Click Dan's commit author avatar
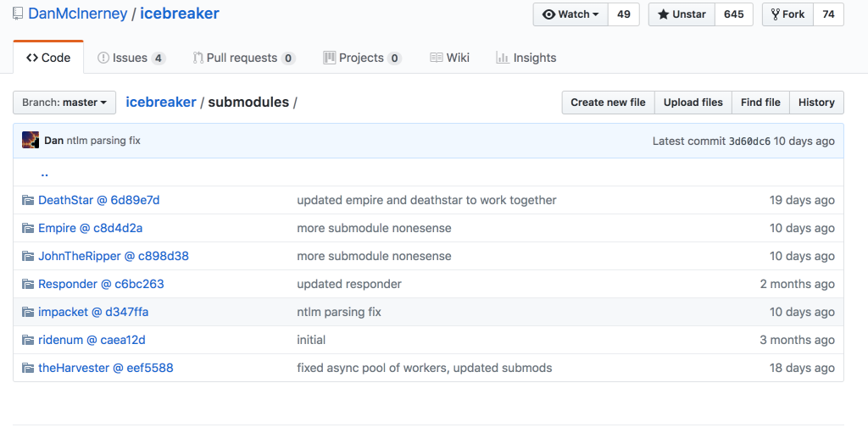Screen dimensions: 868x433 31,141
